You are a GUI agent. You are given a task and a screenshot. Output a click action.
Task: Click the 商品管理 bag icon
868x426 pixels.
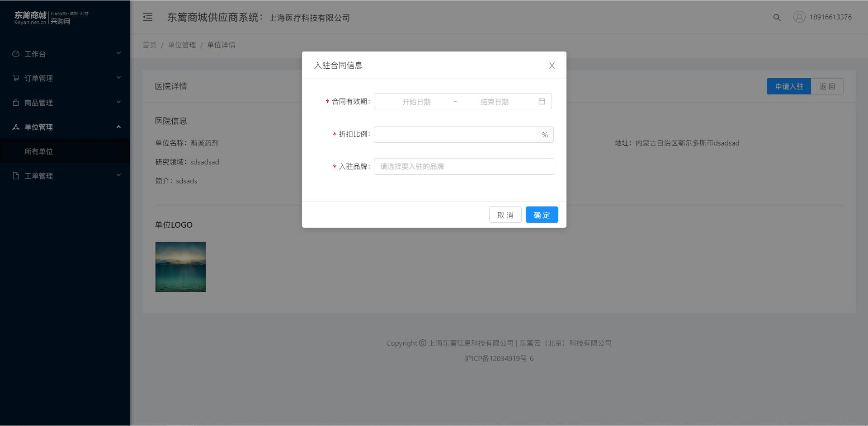(16, 103)
